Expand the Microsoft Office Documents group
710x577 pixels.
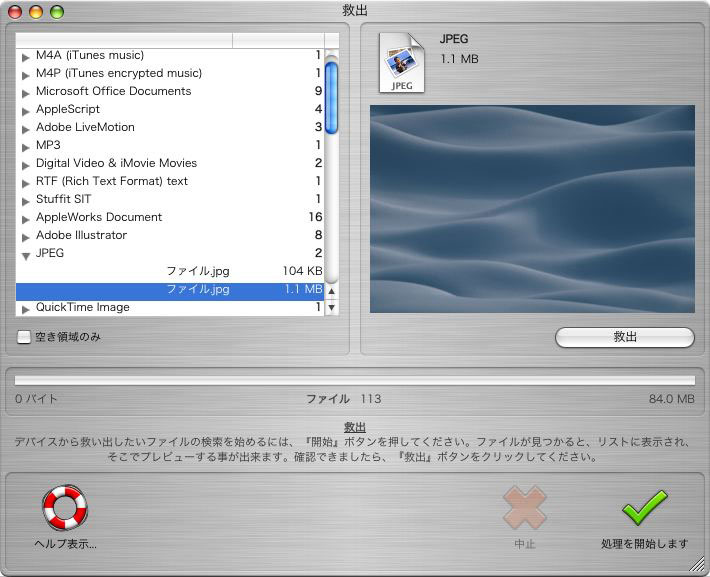click(26, 93)
